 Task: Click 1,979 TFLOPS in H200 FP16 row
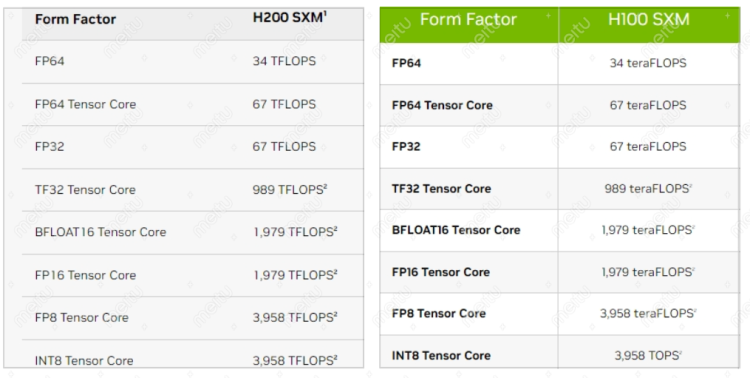click(296, 275)
